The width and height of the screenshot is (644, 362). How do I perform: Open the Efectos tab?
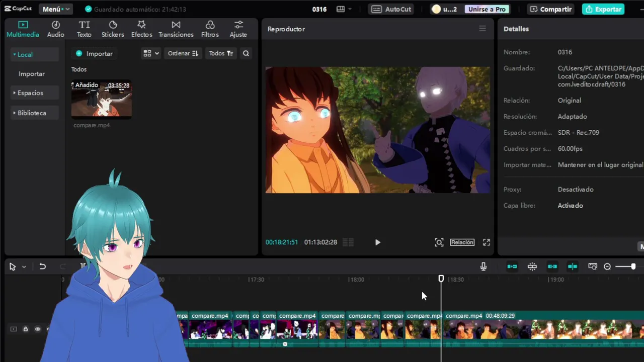(141, 29)
